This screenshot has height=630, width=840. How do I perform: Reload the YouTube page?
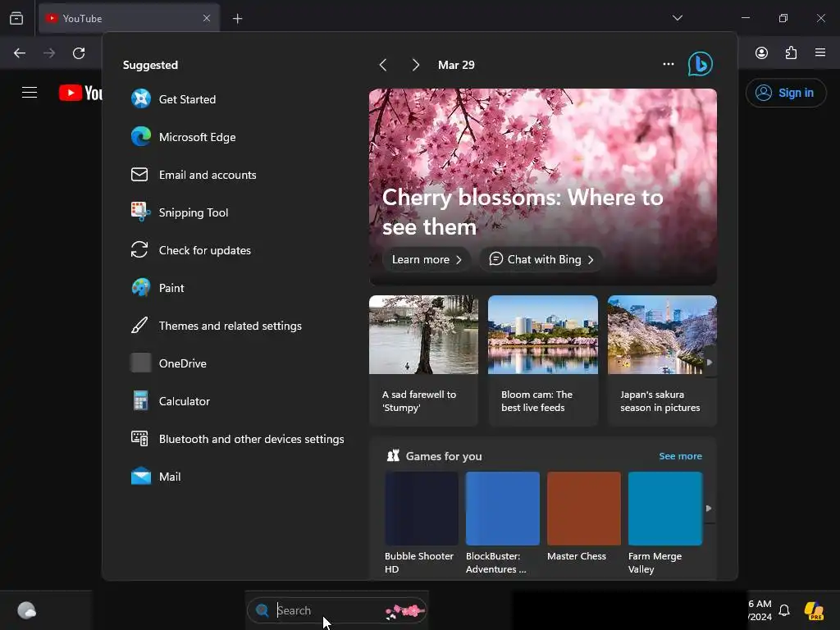(79, 53)
